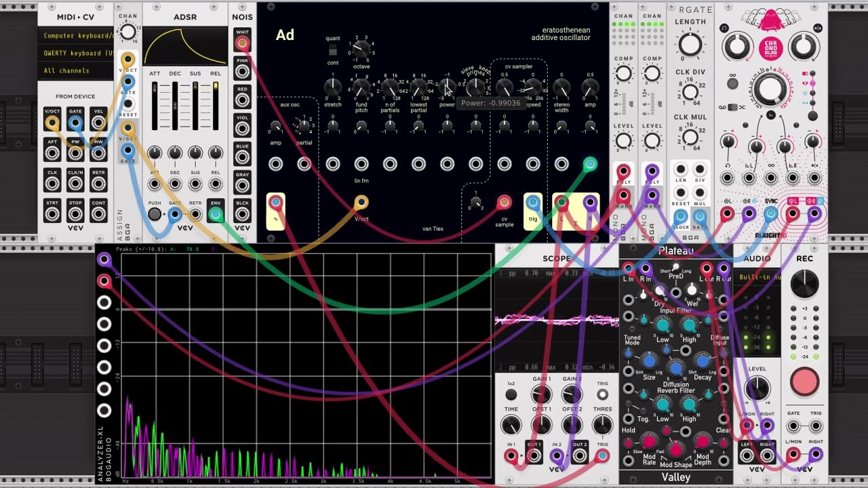Click the red REC record button
The image size is (868, 488).
(804, 381)
